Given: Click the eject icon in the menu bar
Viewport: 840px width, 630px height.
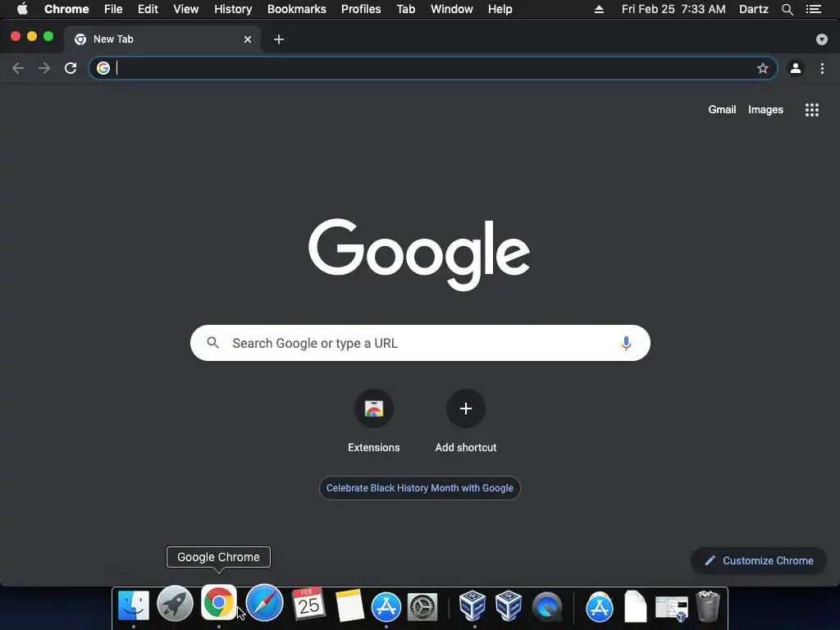Looking at the screenshot, I should click(599, 9).
